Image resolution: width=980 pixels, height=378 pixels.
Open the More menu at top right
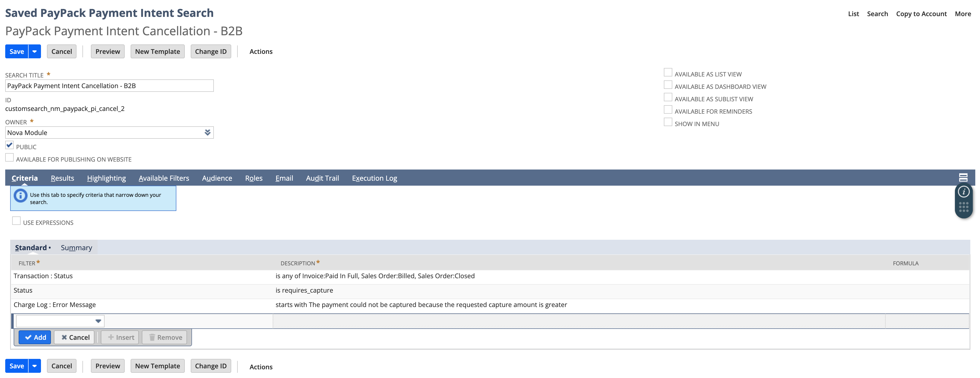963,14
